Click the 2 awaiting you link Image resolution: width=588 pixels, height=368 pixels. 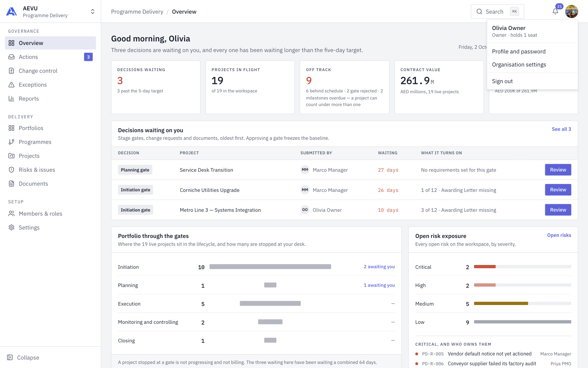[379, 267]
